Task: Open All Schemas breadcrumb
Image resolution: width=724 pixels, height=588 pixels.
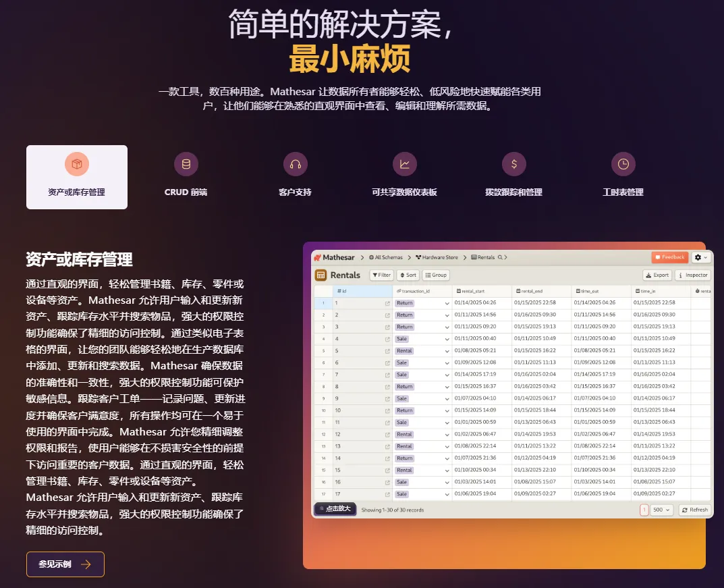Action: (x=385, y=257)
